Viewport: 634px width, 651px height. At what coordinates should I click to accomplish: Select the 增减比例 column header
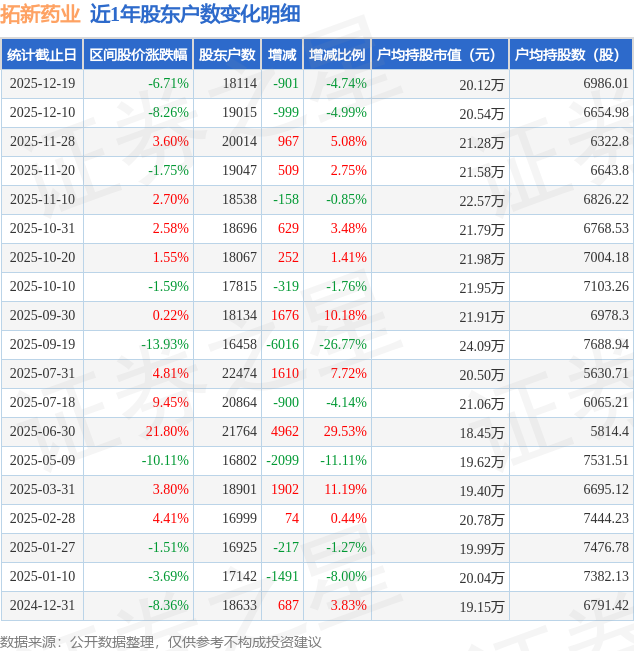(337, 55)
